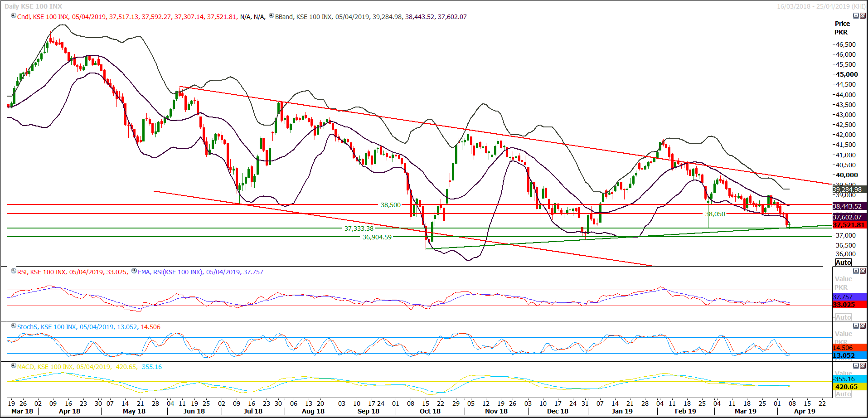Click the 38,500 resistance level label
The height and width of the screenshot is (418, 868).
point(390,204)
